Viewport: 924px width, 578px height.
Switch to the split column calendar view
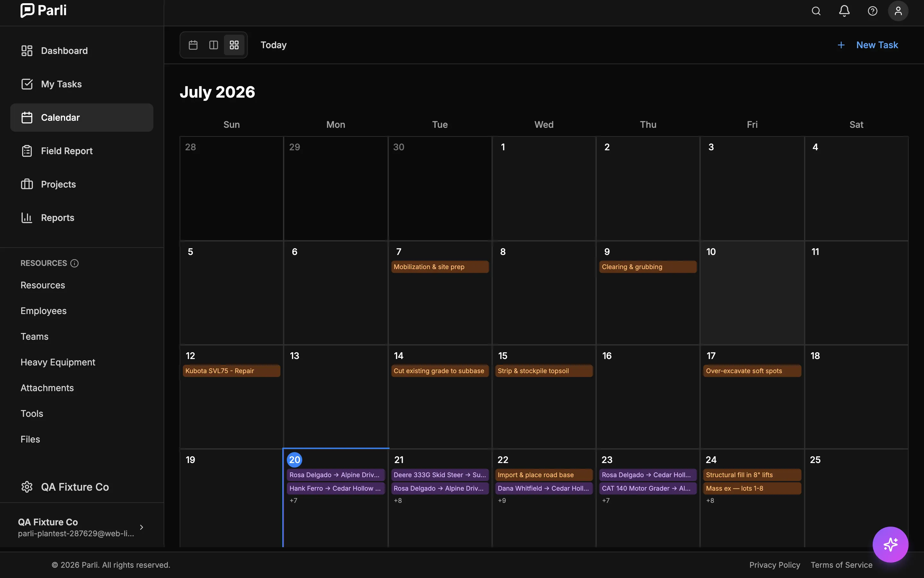pos(213,45)
